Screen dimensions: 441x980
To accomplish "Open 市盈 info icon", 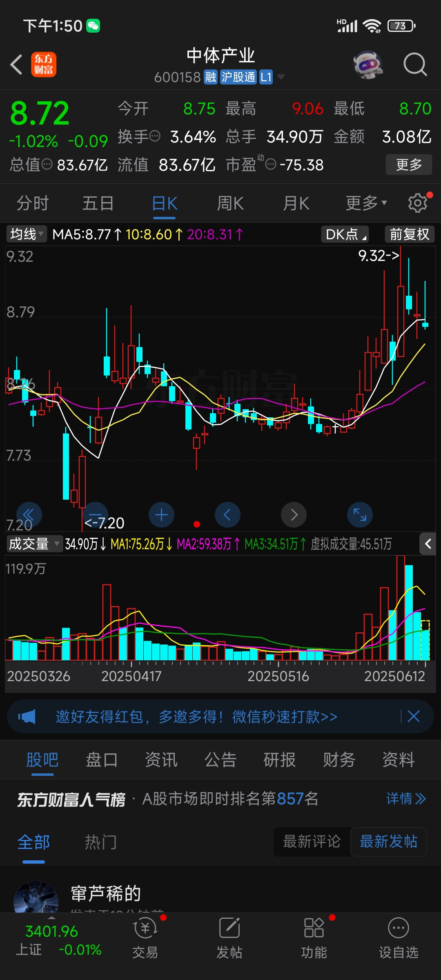I will coord(271,165).
